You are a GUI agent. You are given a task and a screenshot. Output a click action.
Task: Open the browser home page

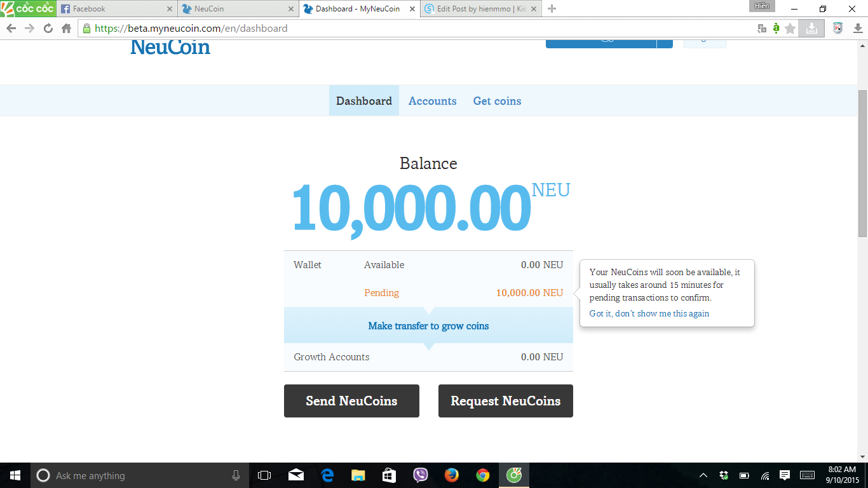coord(66,29)
